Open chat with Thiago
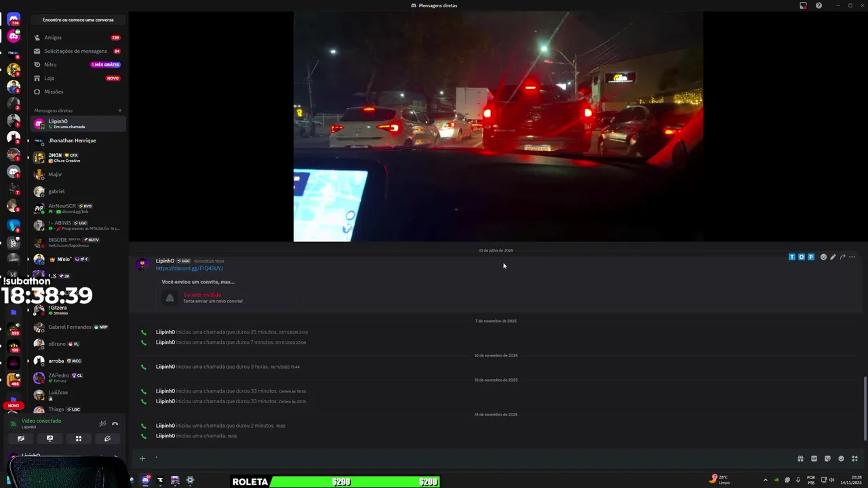The image size is (868, 488). point(78,409)
